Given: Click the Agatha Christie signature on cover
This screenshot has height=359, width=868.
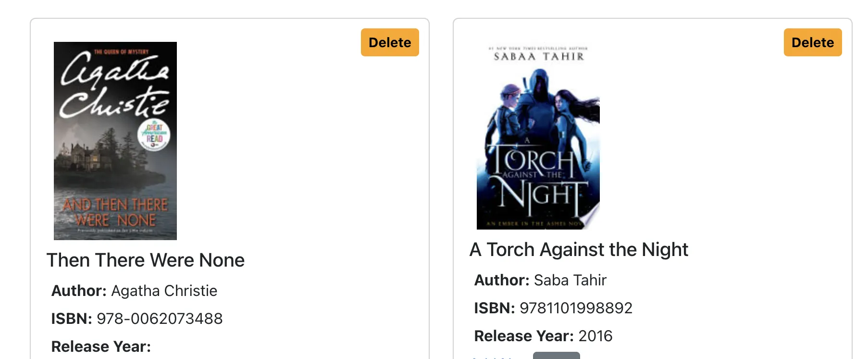Looking at the screenshot, I should pos(114,85).
